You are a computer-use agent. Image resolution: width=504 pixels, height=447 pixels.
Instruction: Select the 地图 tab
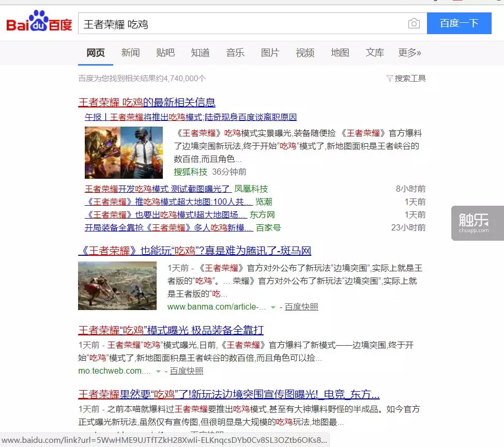(340, 53)
